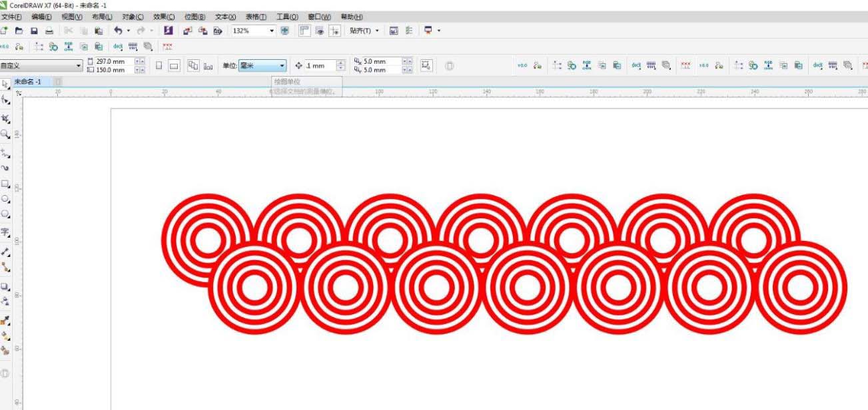The image size is (868, 410).
Task: Select the Rectangle tool
Action: coord(5,184)
